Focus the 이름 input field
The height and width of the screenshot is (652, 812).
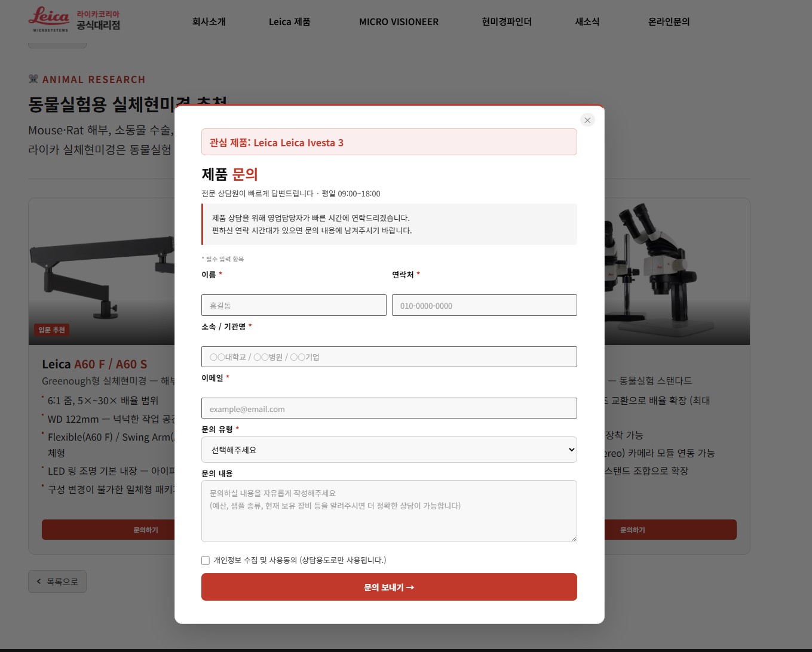point(294,305)
